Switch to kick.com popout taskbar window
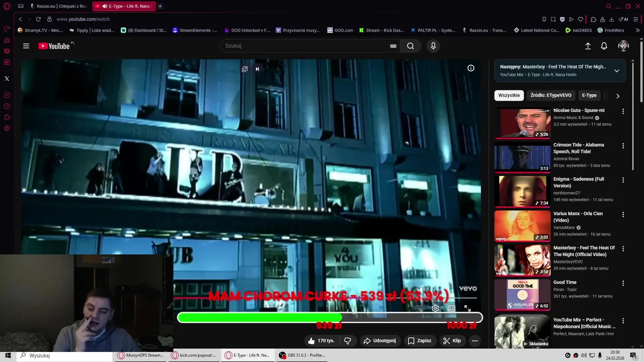 (194, 355)
